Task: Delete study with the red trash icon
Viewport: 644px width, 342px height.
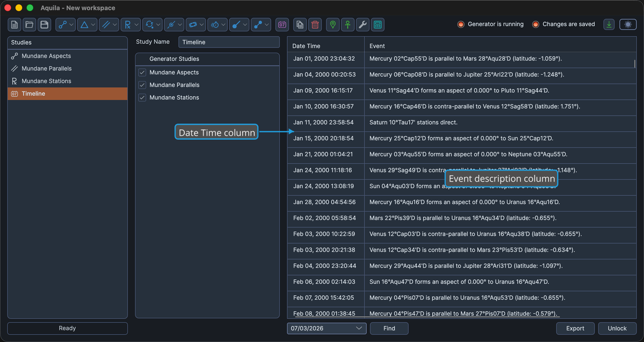Action: pos(315,25)
